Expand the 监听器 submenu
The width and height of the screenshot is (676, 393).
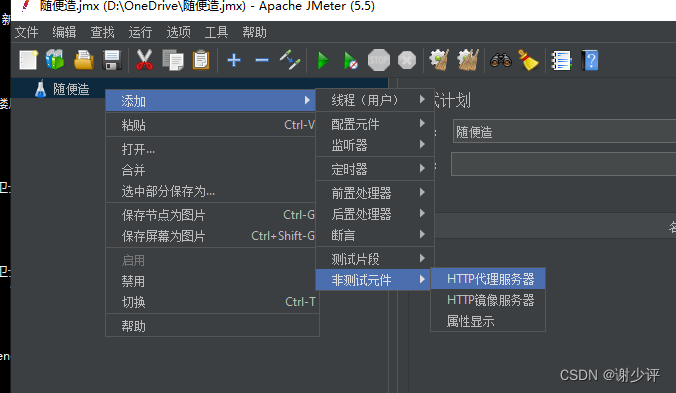coord(375,145)
